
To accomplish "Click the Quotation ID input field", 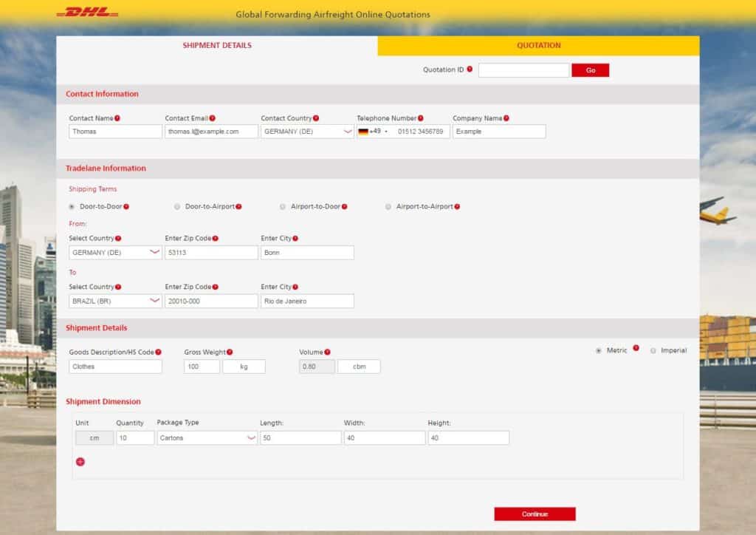I will click(x=523, y=69).
